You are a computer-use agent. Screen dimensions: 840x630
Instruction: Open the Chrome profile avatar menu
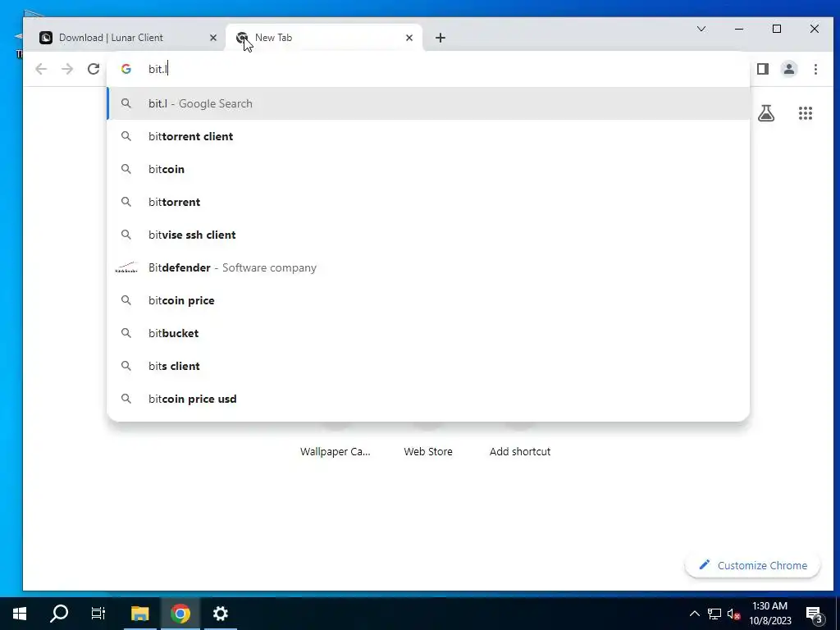789,69
